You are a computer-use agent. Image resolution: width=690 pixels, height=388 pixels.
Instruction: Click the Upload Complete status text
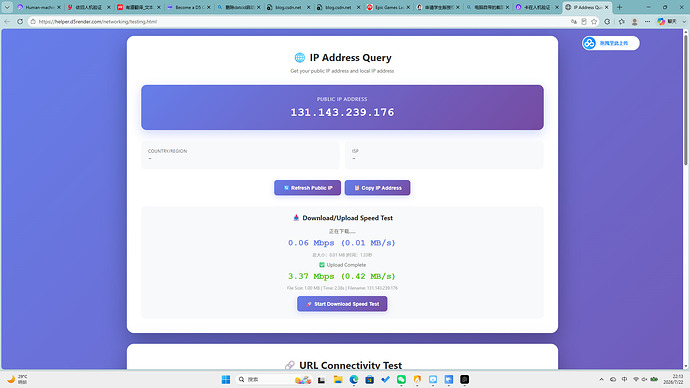pyautogui.click(x=346, y=265)
